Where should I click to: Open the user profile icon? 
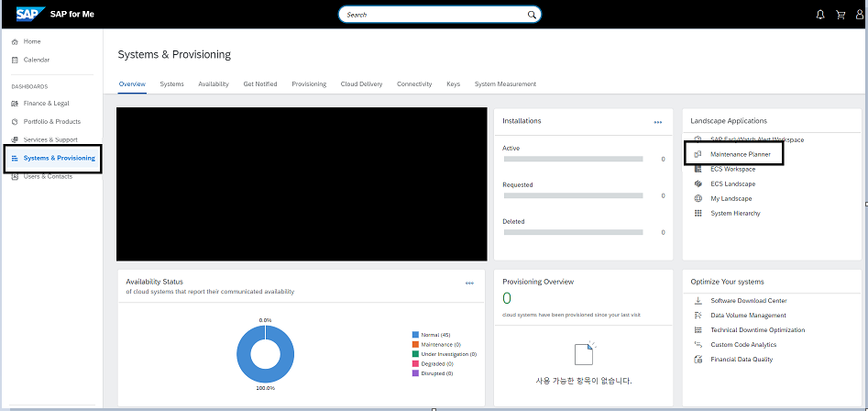tap(860, 15)
